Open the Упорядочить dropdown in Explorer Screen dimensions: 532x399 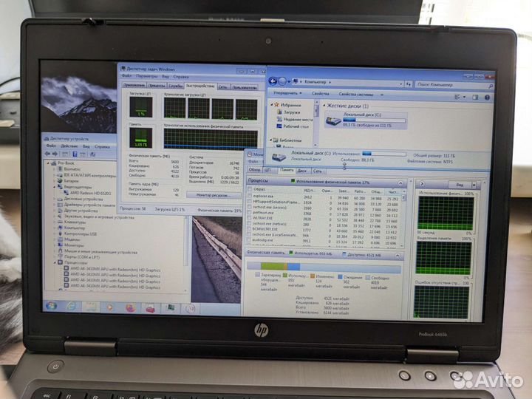(x=287, y=92)
